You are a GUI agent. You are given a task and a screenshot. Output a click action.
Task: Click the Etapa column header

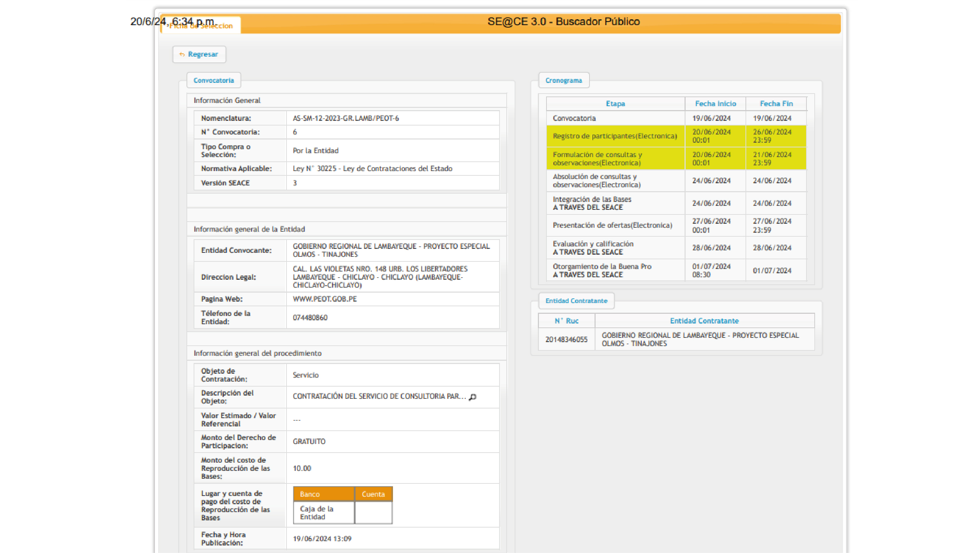click(x=615, y=104)
